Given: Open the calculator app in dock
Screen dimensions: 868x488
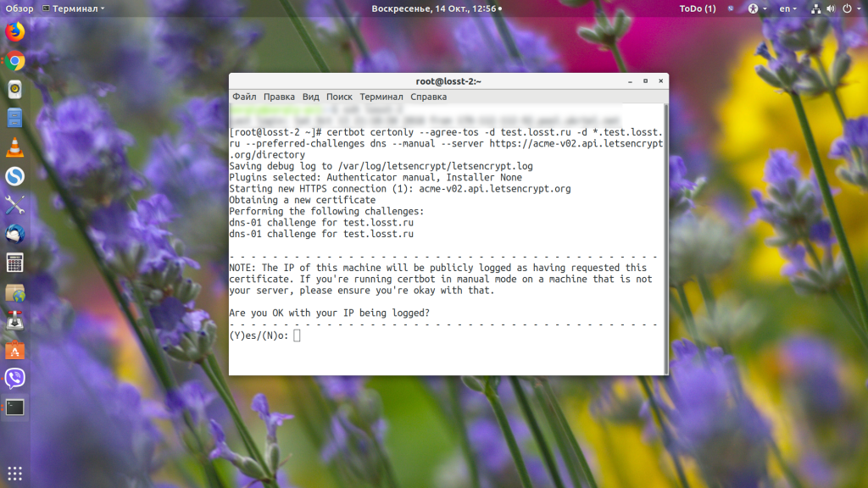Looking at the screenshot, I should point(14,262).
